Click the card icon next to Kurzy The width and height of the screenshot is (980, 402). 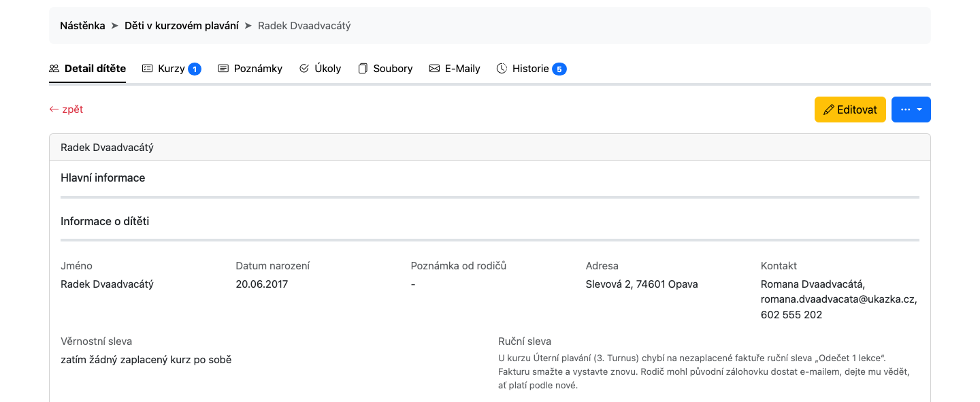tap(147, 69)
